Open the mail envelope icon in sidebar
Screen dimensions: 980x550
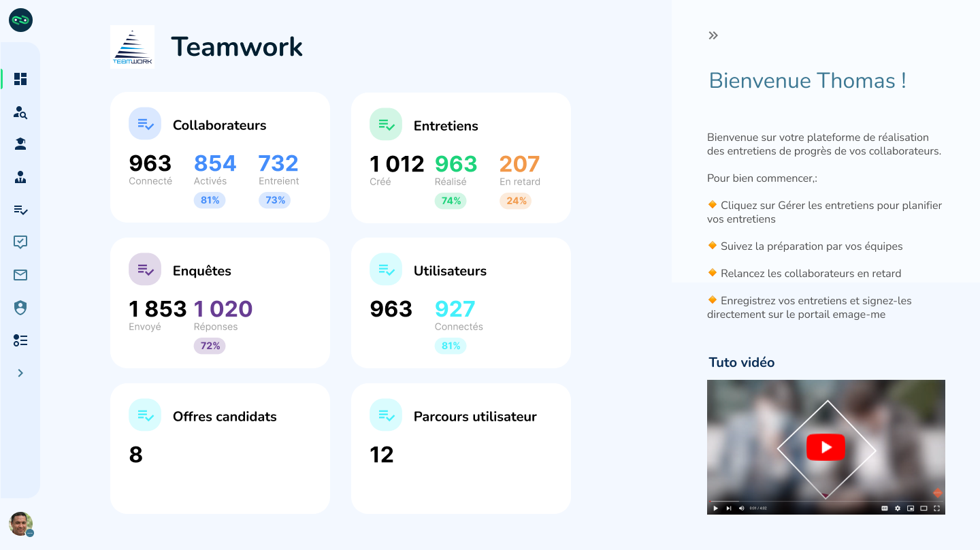(20, 275)
